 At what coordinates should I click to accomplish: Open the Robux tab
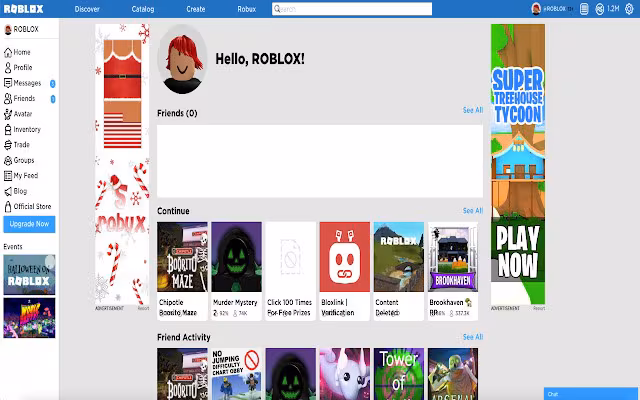(247, 9)
